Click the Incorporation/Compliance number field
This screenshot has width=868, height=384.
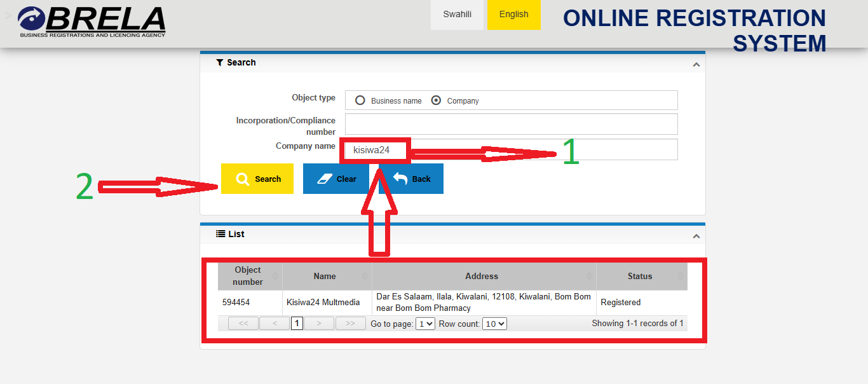(x=512, y=124)
